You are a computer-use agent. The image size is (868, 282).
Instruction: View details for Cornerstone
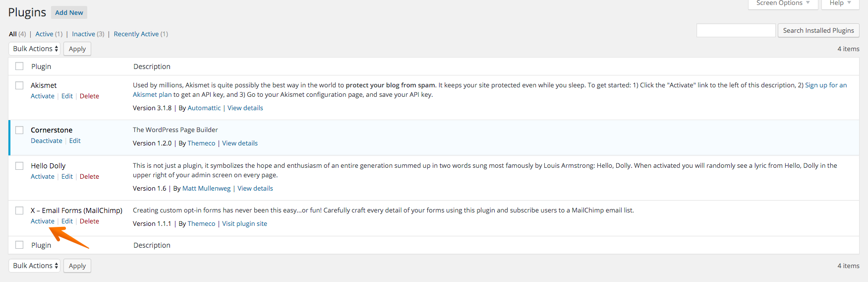coord(240,143)
